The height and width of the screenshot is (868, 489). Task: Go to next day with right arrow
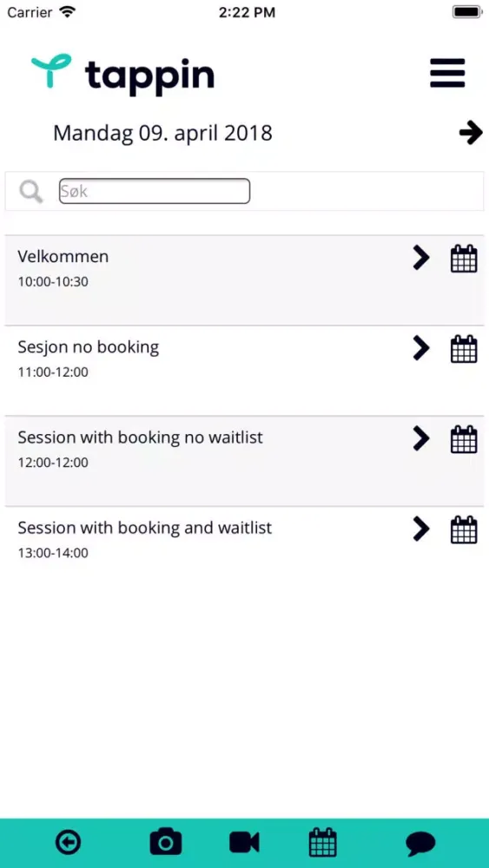pos(471,133)
